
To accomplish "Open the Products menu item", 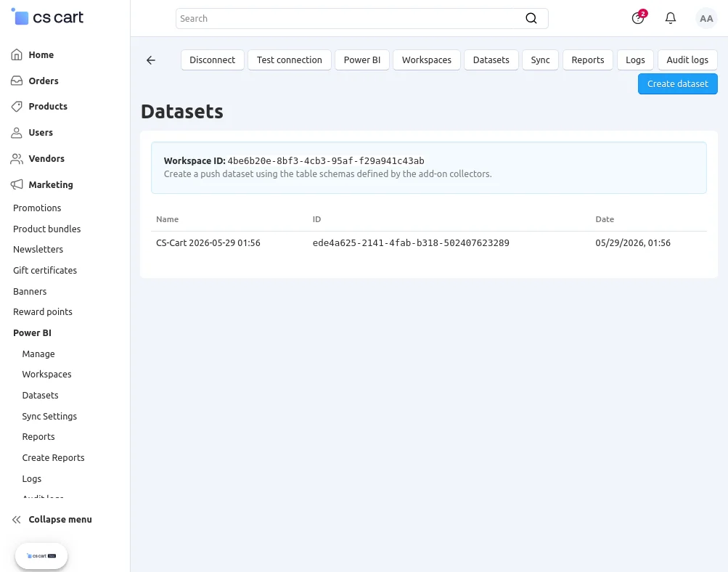I will [48, 106].
